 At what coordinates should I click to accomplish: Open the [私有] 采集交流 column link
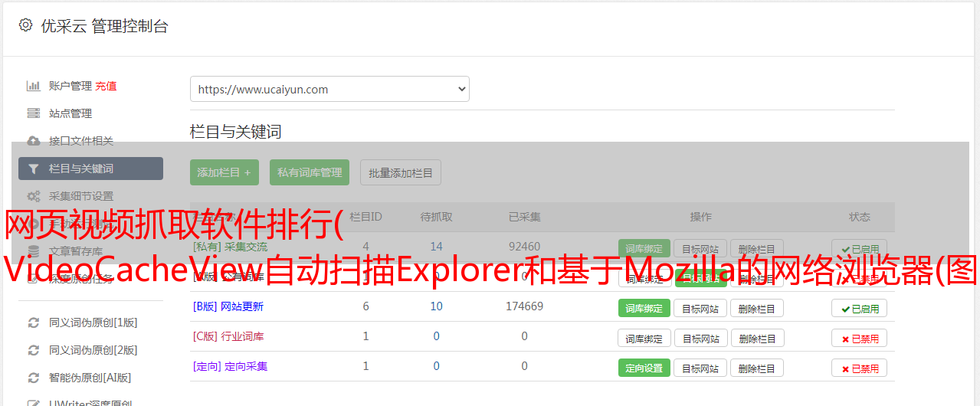click(231, 247)
